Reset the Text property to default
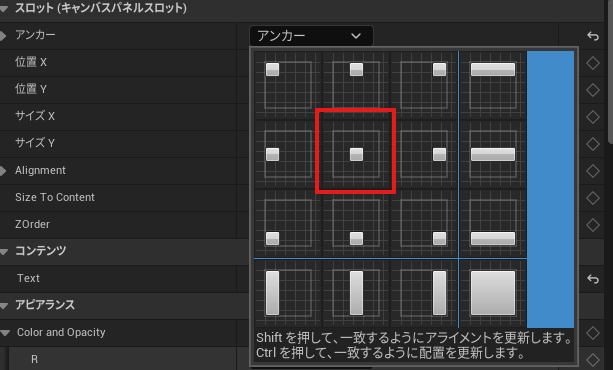 (593, 279)
